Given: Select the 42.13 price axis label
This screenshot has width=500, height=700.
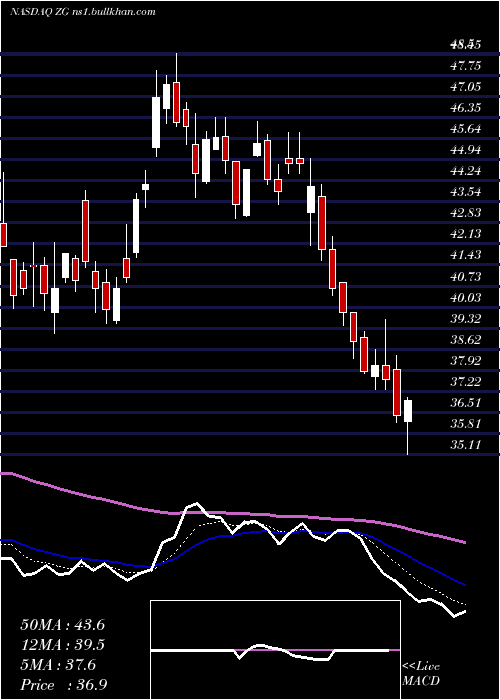Looking at the screenshot, I should click(465, 233).
